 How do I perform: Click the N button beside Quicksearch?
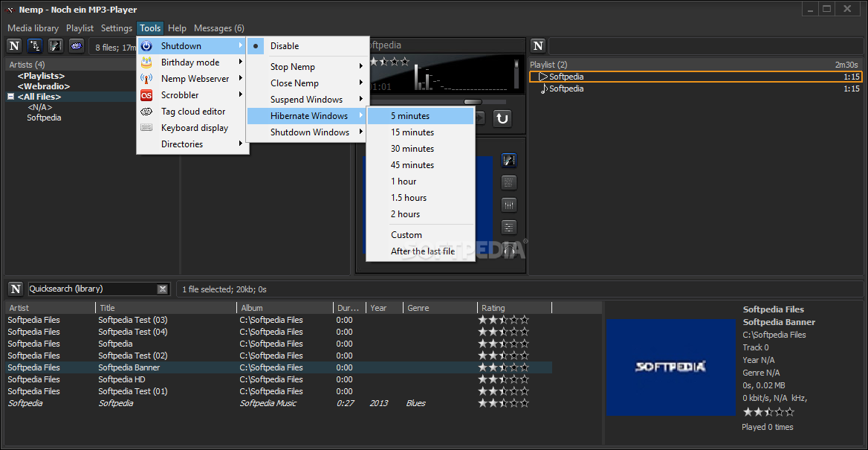16,289
